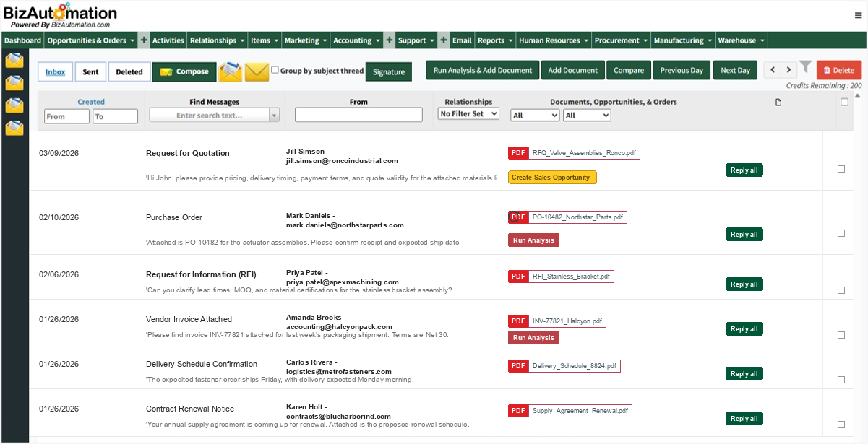Click the Next Day button
868x444 pixels.
[735, 70]
